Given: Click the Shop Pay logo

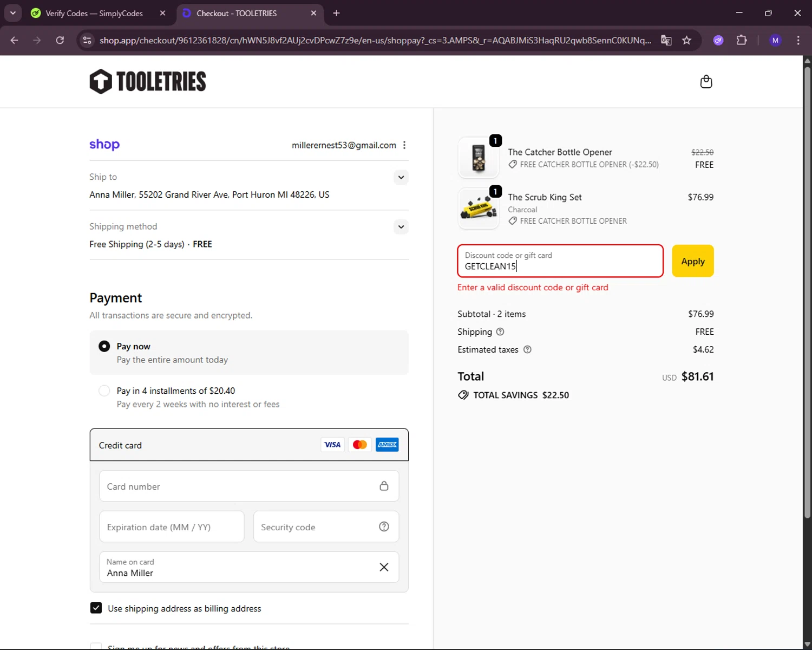Looking at the screenshot, I should click(104, 145).
